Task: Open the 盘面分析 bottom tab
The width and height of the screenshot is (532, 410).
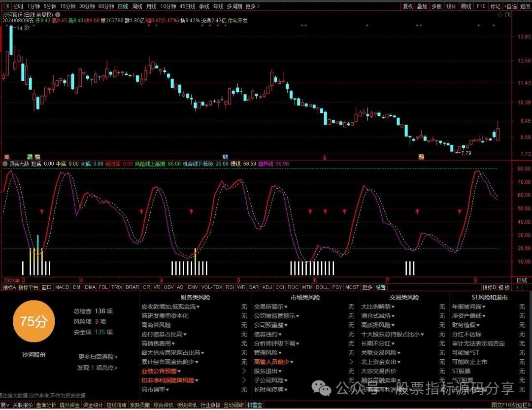Action: 46,405
